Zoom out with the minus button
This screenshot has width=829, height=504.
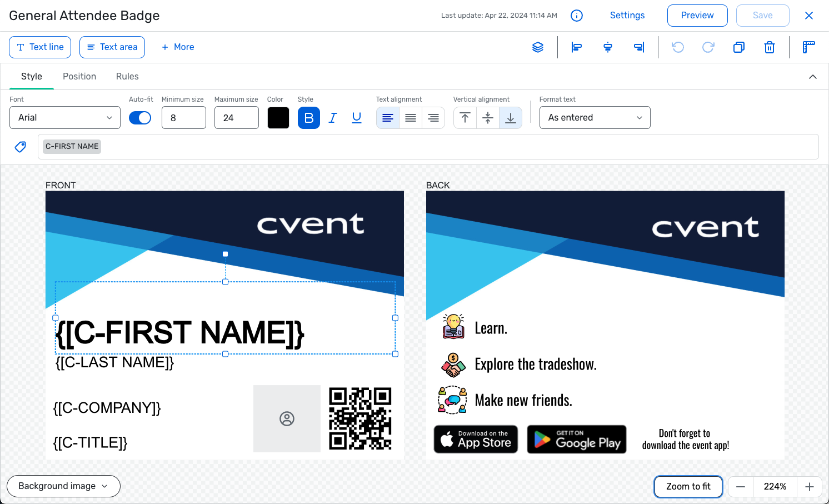pos(741,487)
